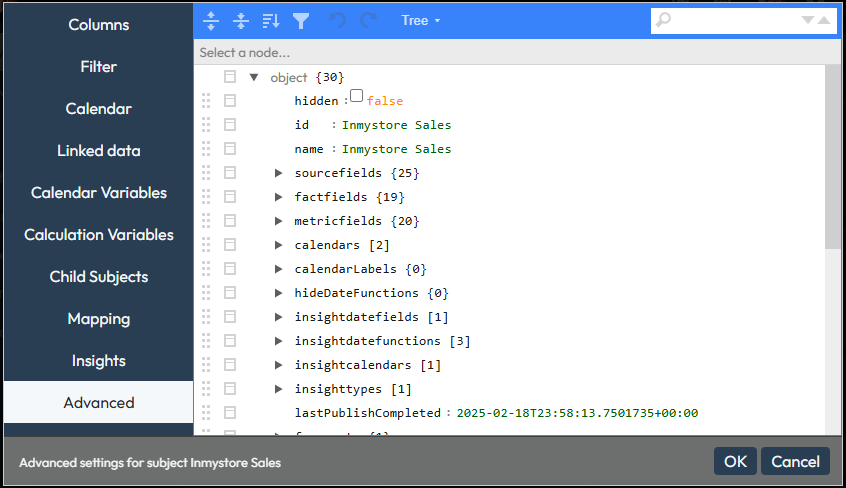Expand the insightdatefields node
The width and height of the screenshot is (846, 488).
[x=278, y=317]
